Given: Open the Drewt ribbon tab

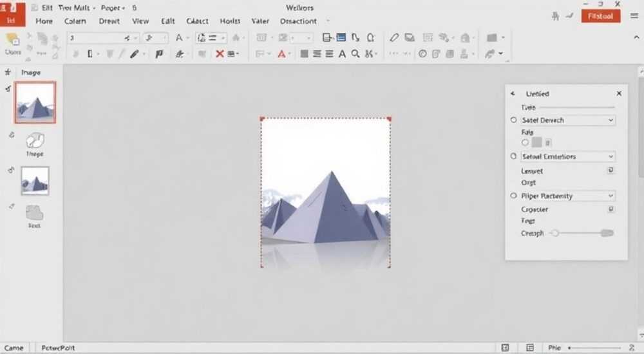Looking at the screenshot, I should tap(109, 21).
